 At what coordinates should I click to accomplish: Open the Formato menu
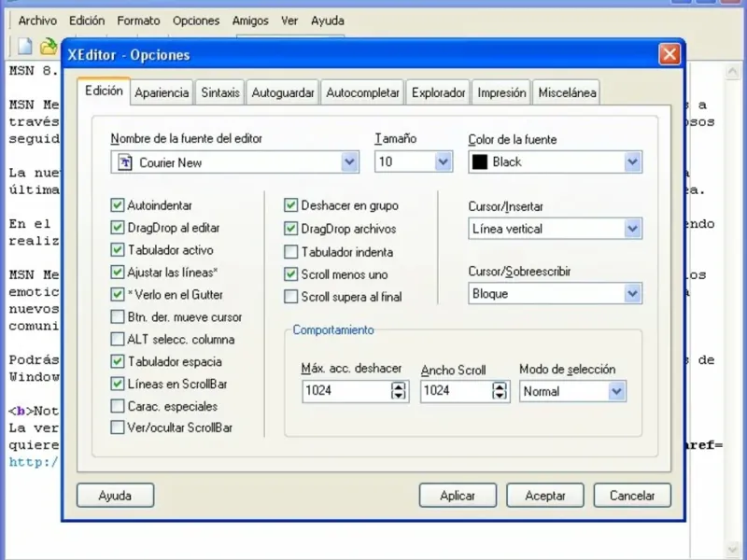[x=138, y=21]
